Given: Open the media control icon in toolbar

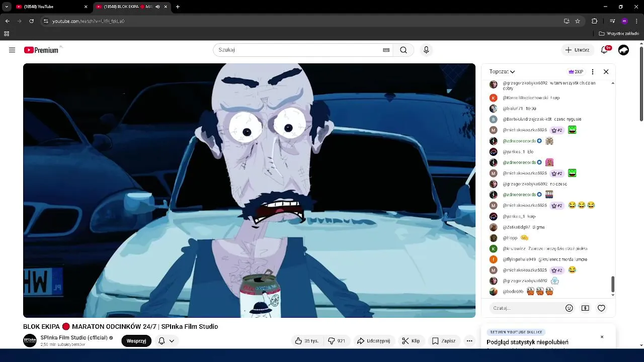Looking at the screenshot, I should (x=612, y=21).
